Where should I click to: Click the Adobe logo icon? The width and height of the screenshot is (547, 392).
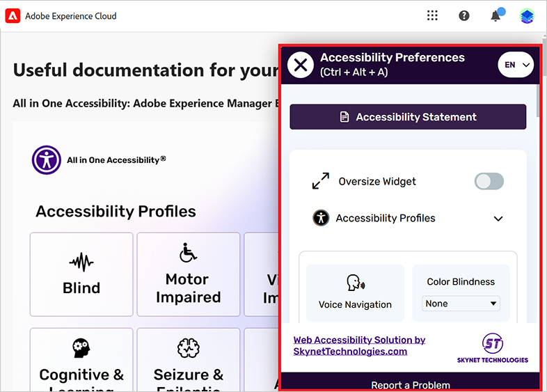pyautogui.click(x=13, y=15)
